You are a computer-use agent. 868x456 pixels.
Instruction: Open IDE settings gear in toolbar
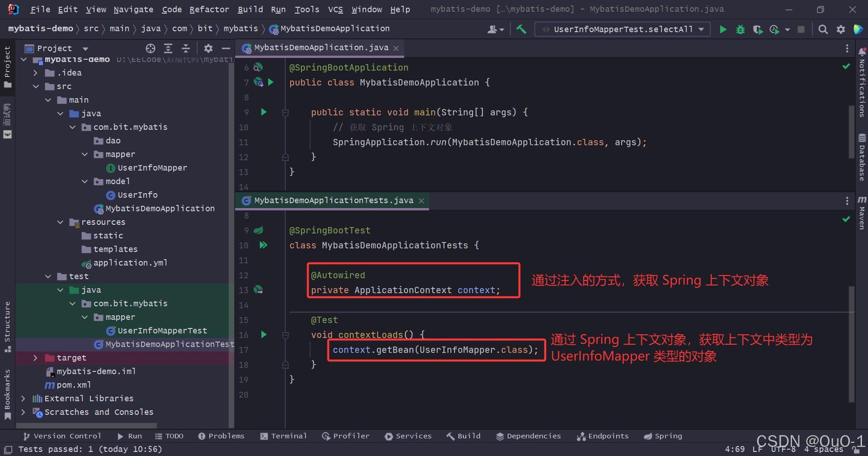841,29
